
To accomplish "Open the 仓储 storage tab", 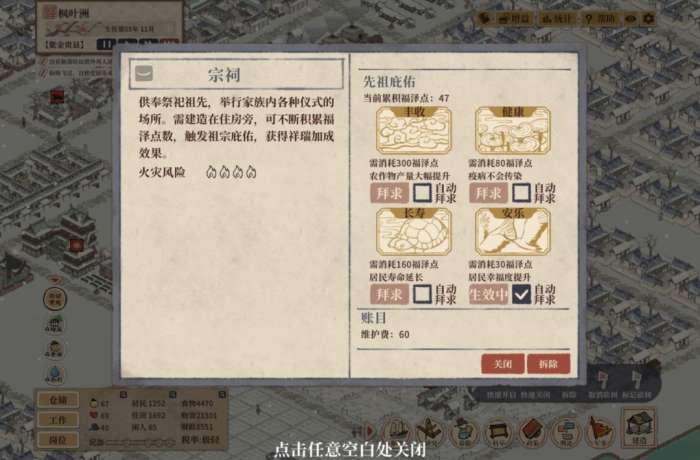I will pyautogui.click(x=58, y=400).
